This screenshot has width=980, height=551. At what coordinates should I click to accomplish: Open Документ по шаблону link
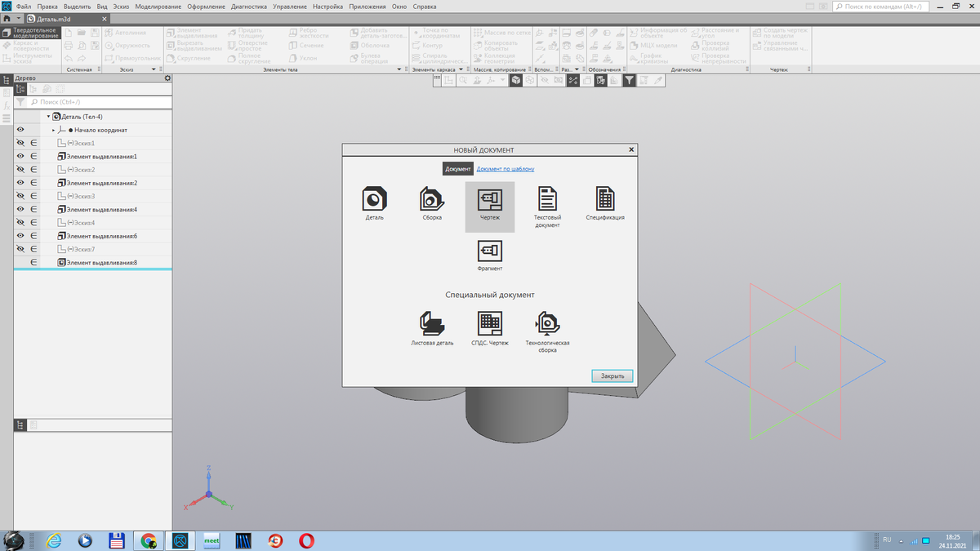[x=506, y=169]
